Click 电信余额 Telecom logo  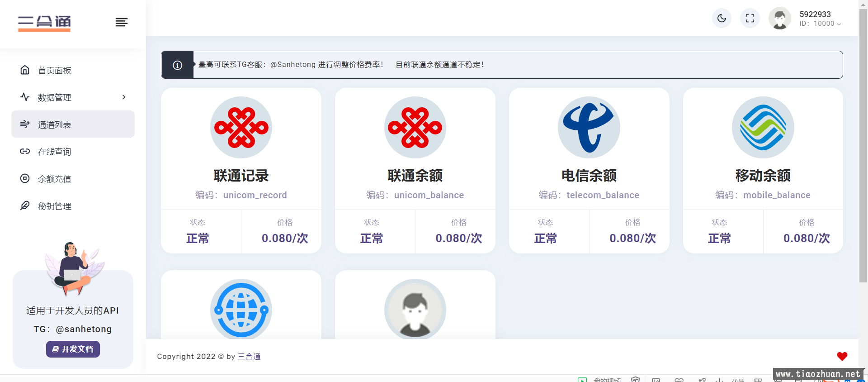point(589,128)
